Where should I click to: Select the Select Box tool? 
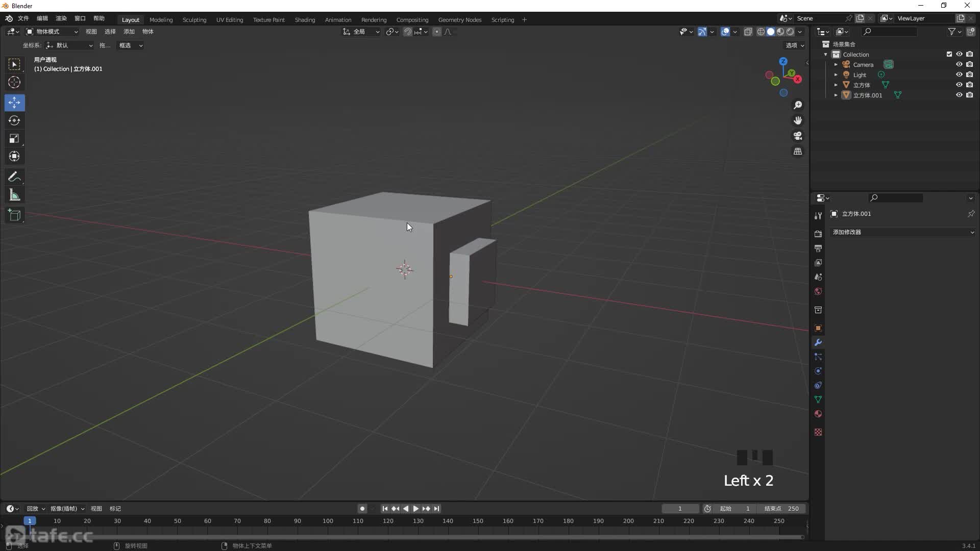click(14, 64)
